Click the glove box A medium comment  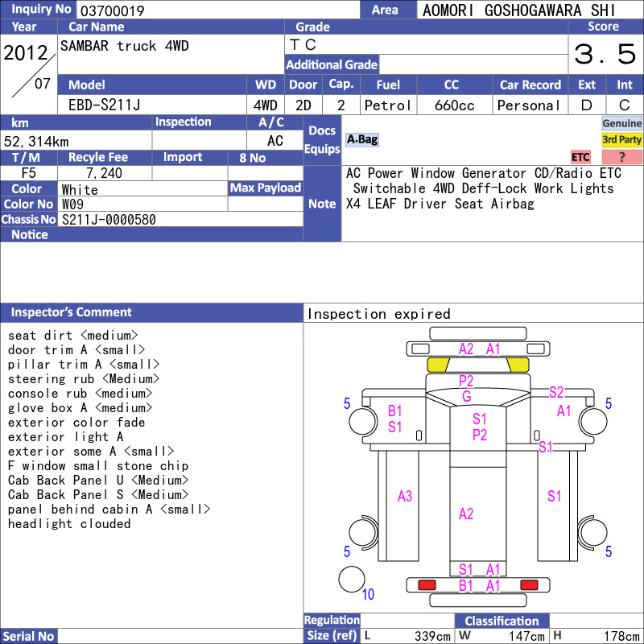[x=80, y=408]
